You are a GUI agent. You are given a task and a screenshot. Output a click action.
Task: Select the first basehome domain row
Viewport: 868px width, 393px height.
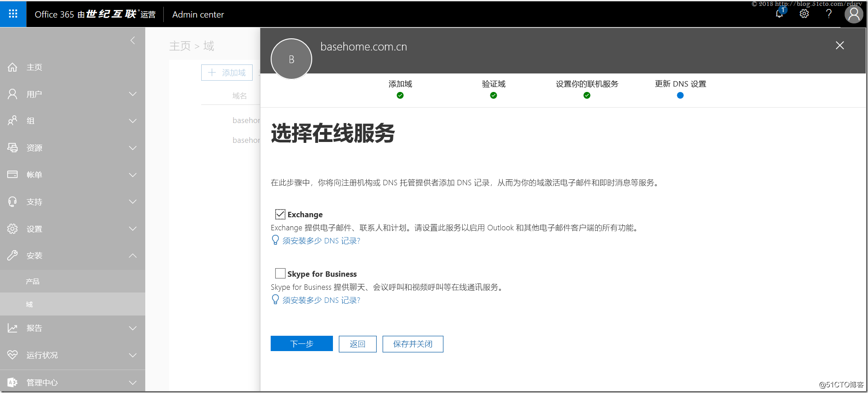tap(246, 120)
